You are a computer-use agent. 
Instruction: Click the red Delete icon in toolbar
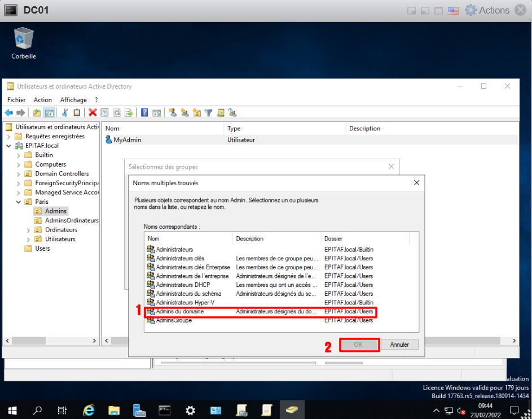[x=93, y=113]
